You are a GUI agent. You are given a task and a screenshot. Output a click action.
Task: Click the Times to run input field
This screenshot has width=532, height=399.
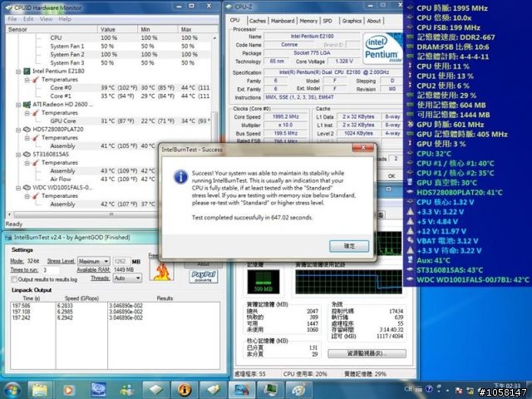[51, 270]
